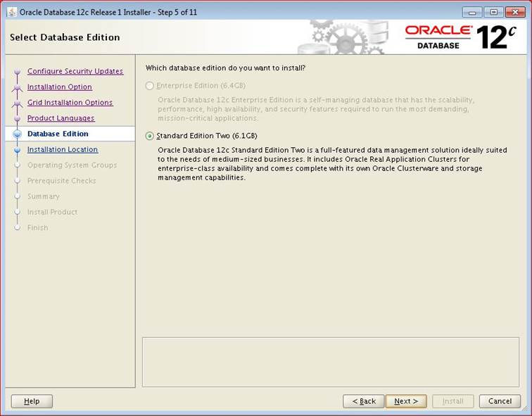Click the Prerequisite Checks bullet icon
This screenshot has height=416, width=532.
click(x=17, y=181)
